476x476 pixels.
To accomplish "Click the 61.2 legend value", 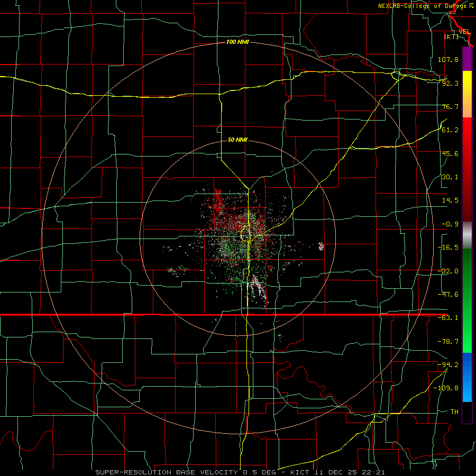I will coord(450,130).
